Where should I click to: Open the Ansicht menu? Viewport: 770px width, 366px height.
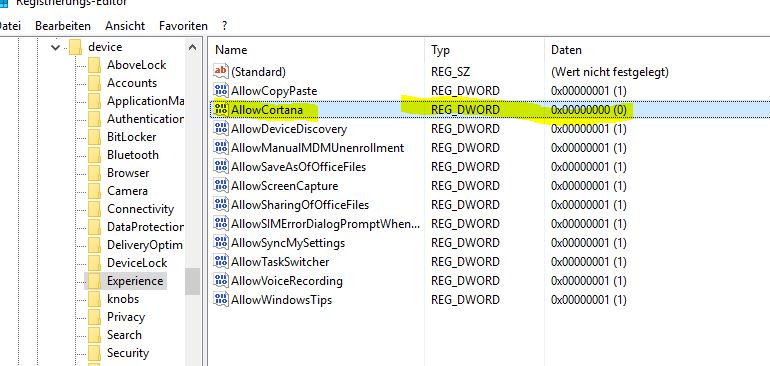point(125,26)
